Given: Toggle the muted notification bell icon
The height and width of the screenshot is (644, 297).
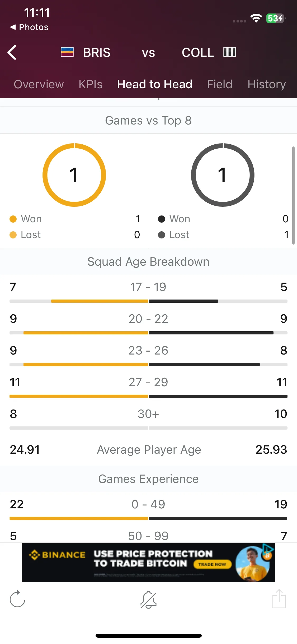Looking at the screenshot, I should click(148, 599).
